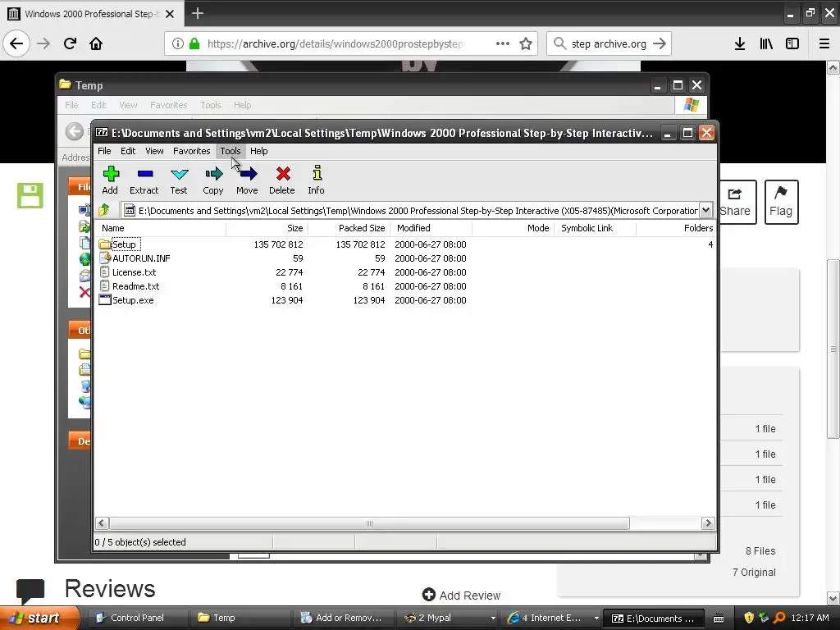This screenshot has width=840, height=630.
Task: Expand the 7-Zip address path dropdown
Action: click(706, 210)
